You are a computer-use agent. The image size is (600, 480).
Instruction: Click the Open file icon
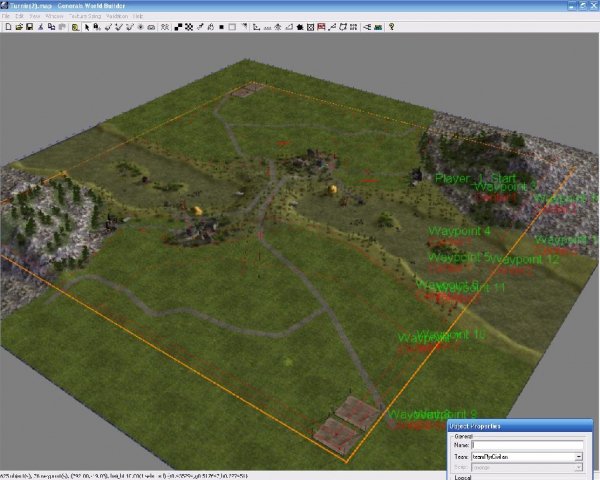[x=18, y=27]
